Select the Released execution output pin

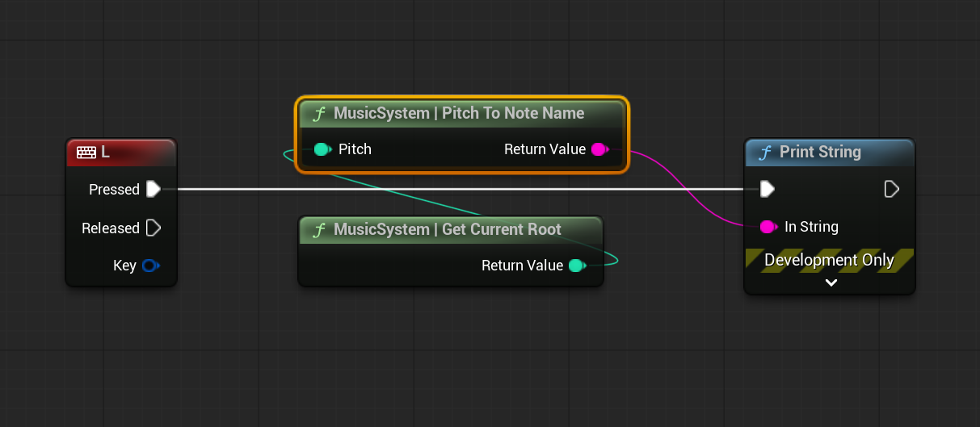coord(153,228)
